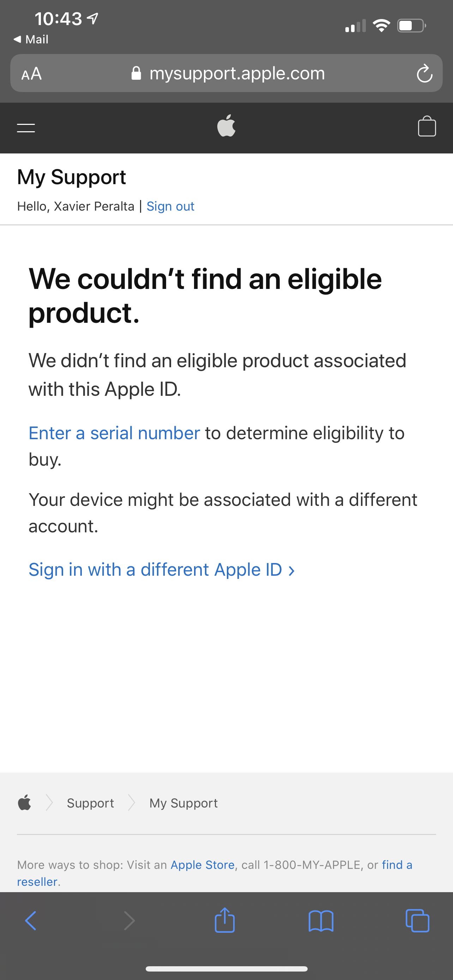Open the AA reader text options

coord(31,74)
